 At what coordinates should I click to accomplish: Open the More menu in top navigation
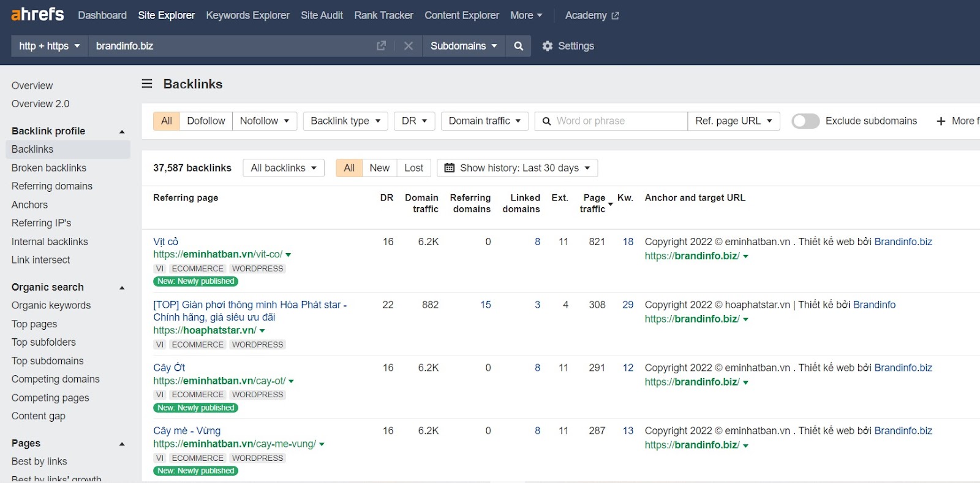[526, 15]
